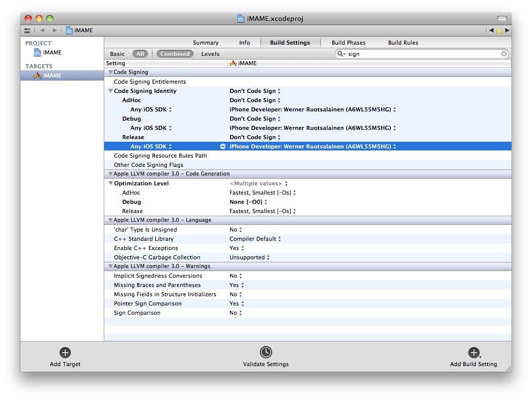This screenshot has height=400, width=532.
Task: Change 'char' Type Is Unsigned value
Action: [x=236, y=230]
